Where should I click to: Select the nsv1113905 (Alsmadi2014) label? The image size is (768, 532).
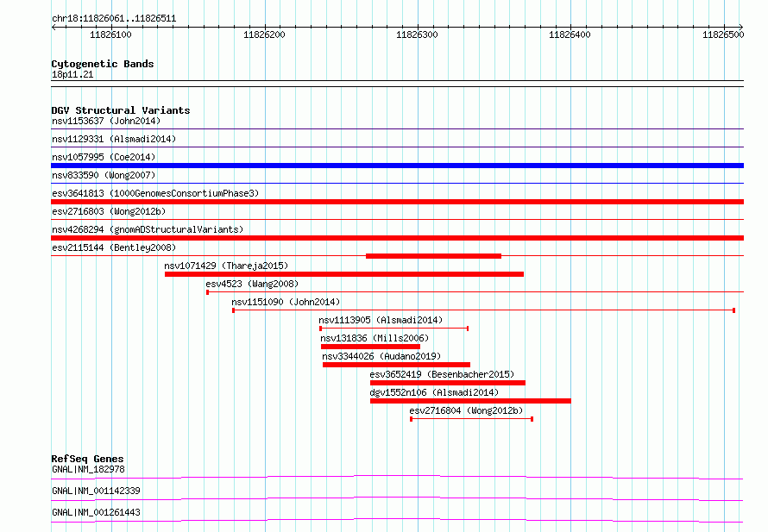pyautogui.click(x=381, y=320)
